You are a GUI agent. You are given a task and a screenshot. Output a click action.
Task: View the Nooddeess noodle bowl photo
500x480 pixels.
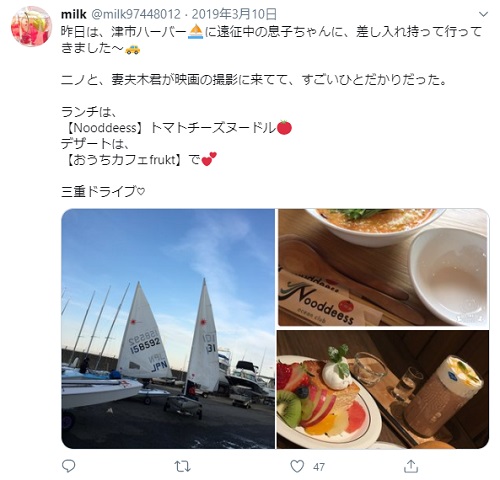tap(383, 267)
